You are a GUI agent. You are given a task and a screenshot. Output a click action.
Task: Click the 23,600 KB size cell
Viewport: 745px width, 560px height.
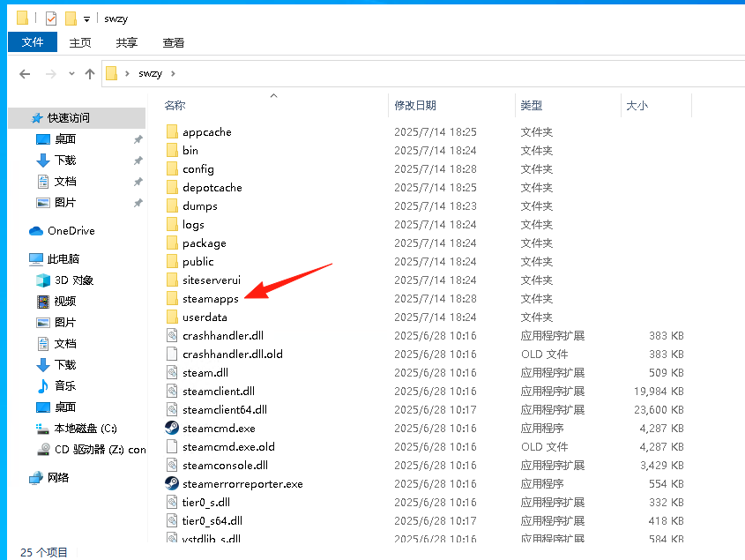tap(659, 410)
